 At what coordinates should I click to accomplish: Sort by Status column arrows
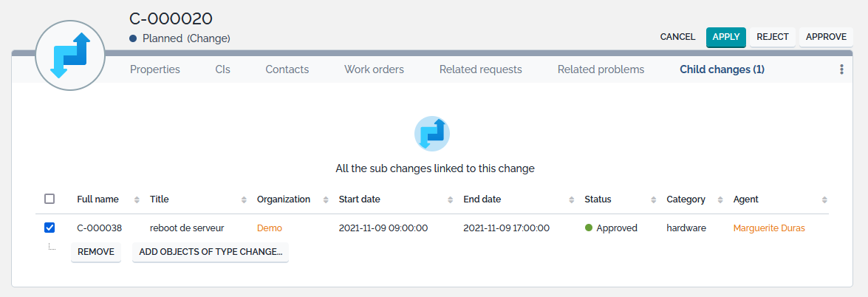653,200
